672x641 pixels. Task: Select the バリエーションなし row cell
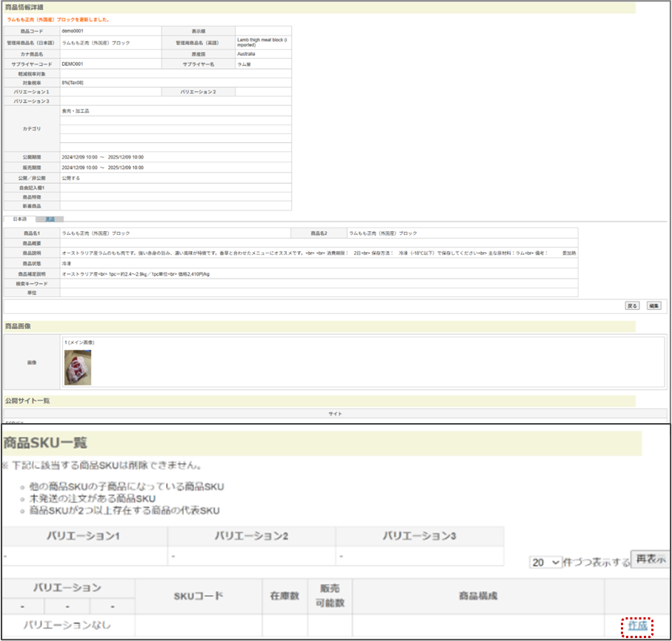[67, 625]
